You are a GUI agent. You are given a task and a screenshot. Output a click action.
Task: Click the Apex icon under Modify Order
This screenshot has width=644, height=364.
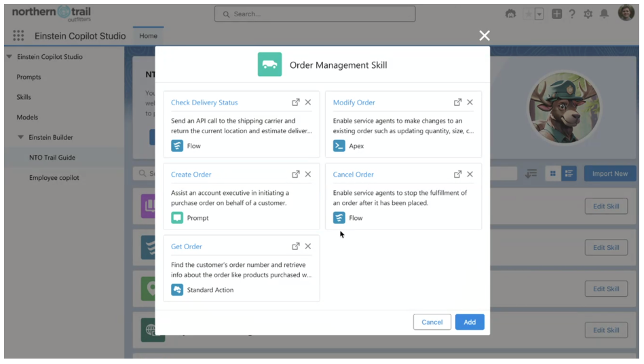(339, 146)
